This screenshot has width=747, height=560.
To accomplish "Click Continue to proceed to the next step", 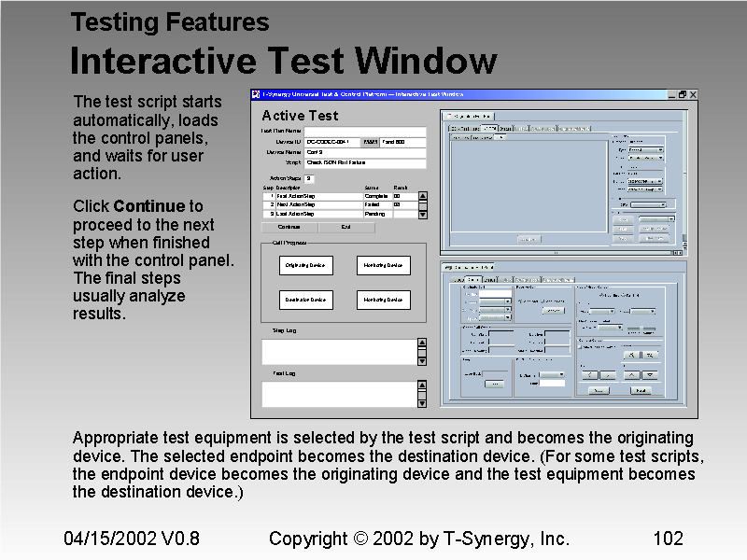I will click(x=289, y=227).
